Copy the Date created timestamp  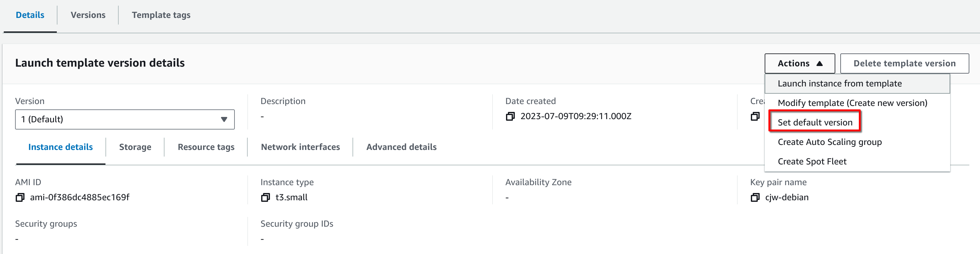click(x=510, y=116)
